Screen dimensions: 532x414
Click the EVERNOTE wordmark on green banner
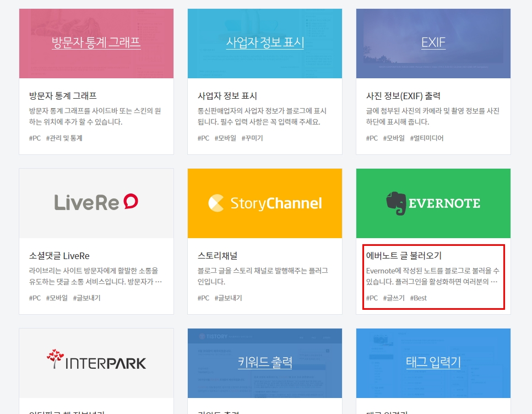tap(444, 203)
